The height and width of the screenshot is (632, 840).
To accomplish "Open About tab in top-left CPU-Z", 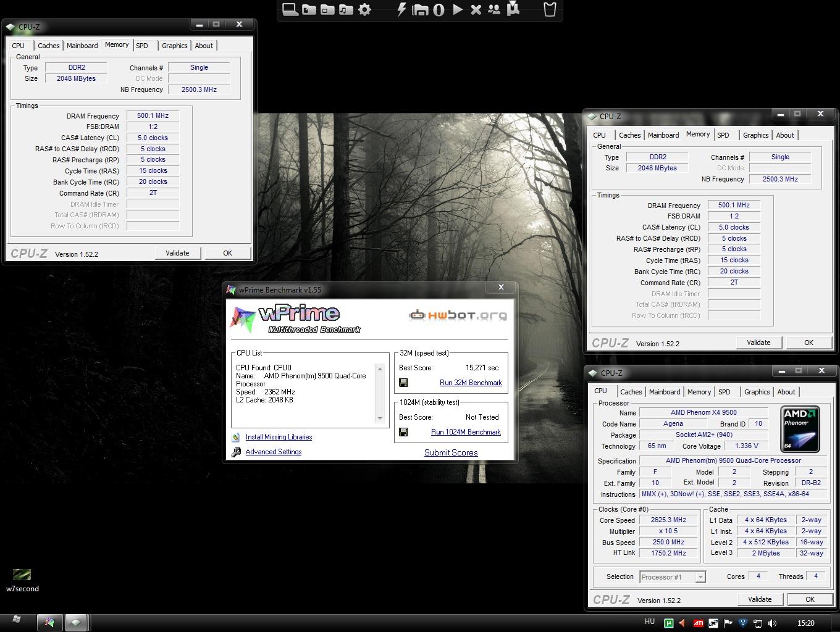I will (x=204, y=46).
